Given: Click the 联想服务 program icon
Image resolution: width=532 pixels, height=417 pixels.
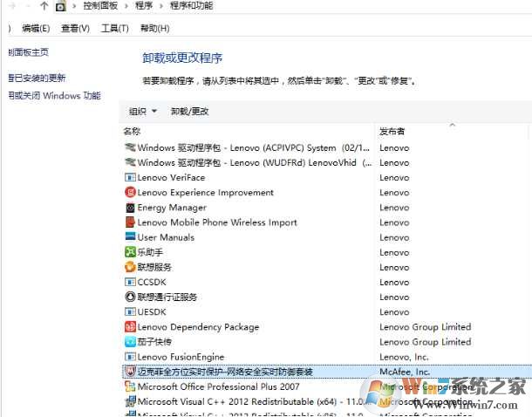Looking at the screenshot, I should coord(130,267).
